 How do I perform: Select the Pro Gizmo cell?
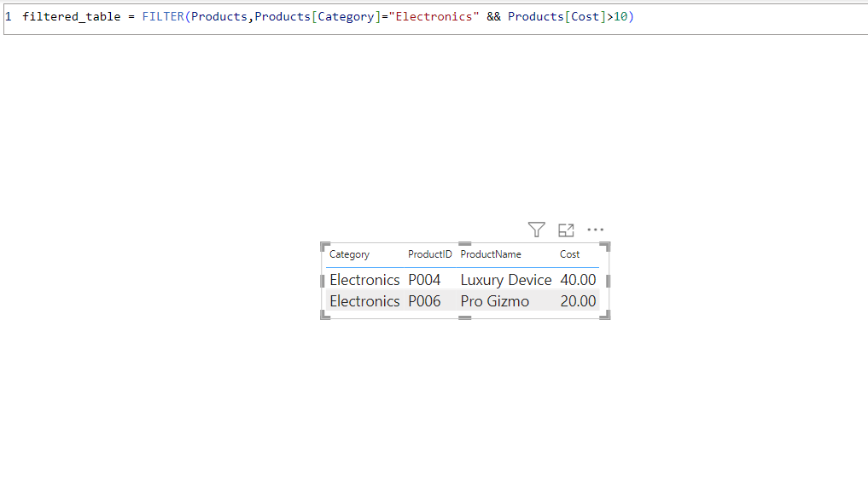coord(495,301)
